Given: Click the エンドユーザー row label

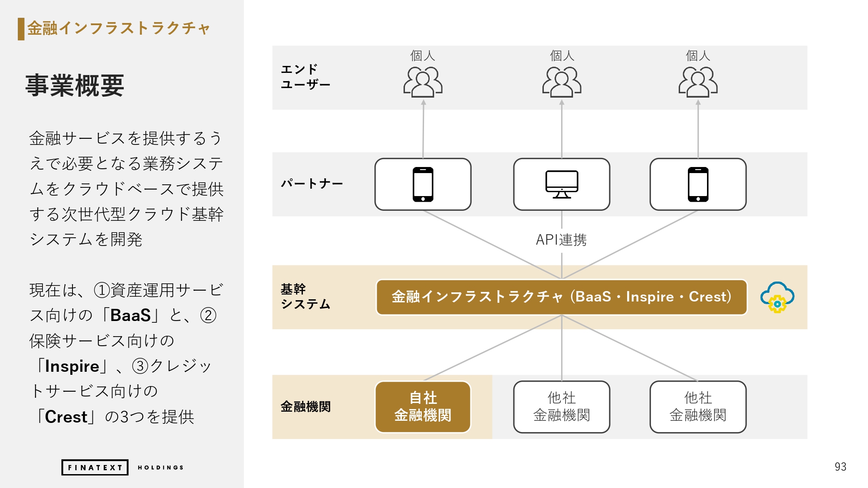Looking at the screenshot, I should 305,77.
